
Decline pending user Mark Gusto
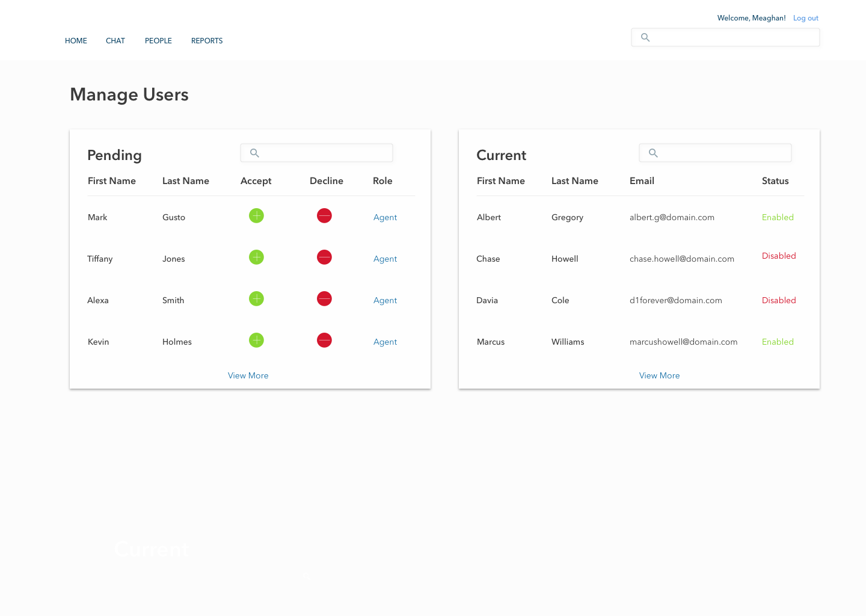324,215
